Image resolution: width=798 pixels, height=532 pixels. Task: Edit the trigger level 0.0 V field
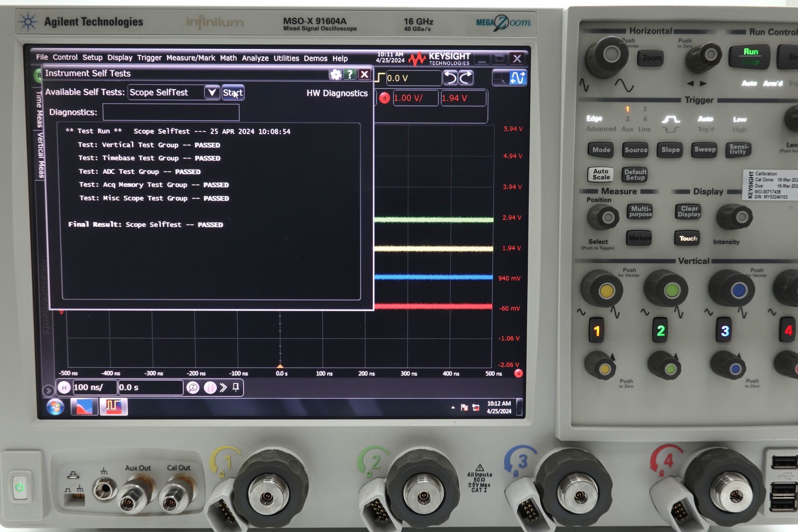[413, 78]
